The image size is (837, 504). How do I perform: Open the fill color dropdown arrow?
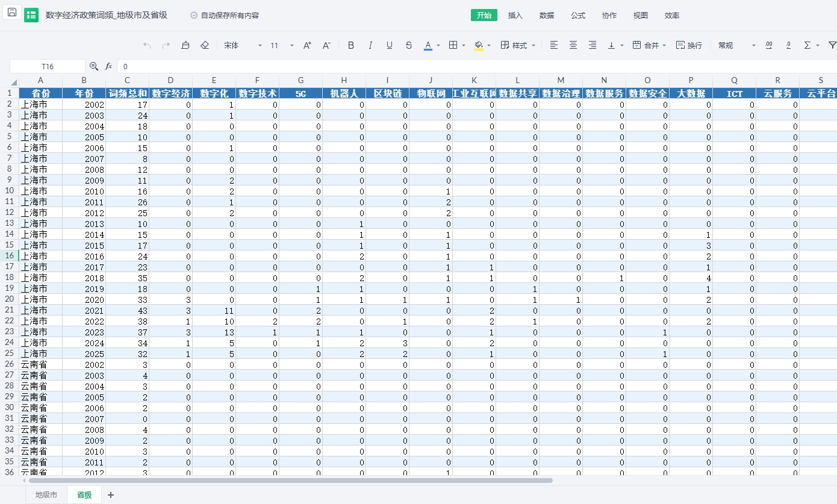click(489, 46)
